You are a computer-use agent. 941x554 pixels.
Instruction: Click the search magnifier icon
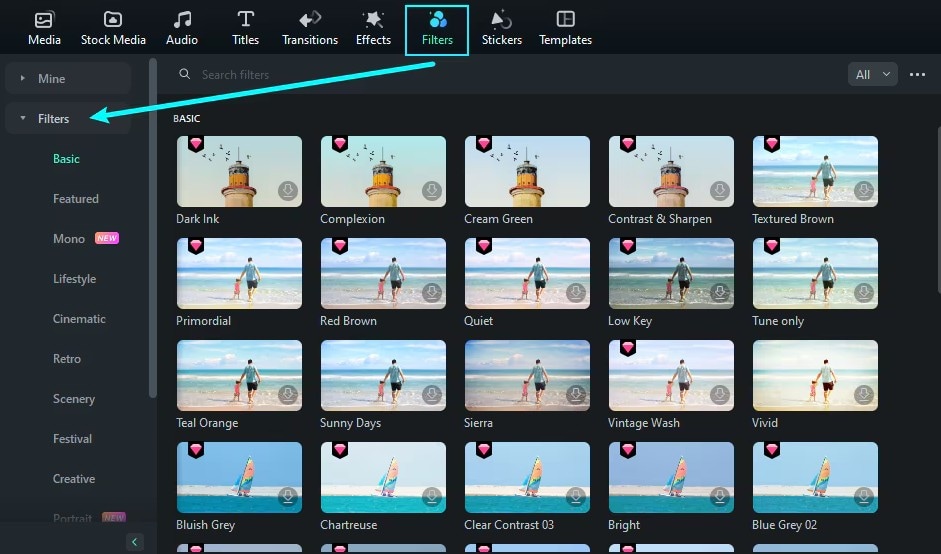point(184,74)
